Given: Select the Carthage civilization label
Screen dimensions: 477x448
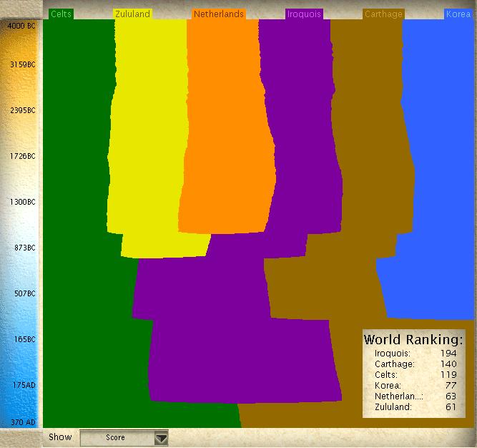Looking at the screenshot, I should coord(383,14).
